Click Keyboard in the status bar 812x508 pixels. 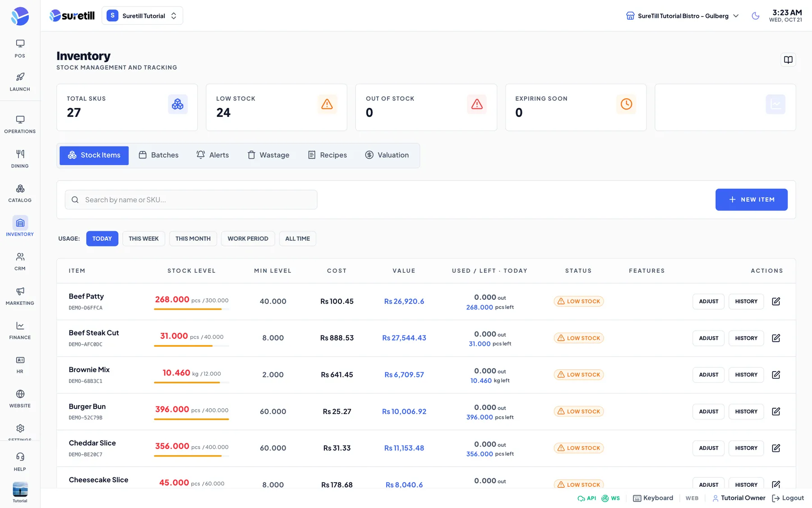tap(653, 498)
